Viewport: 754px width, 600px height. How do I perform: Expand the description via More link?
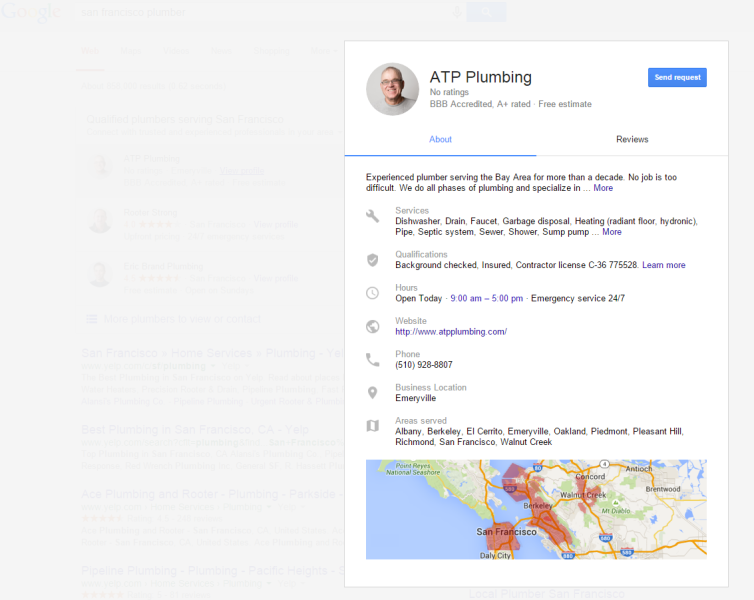[603, 188]
